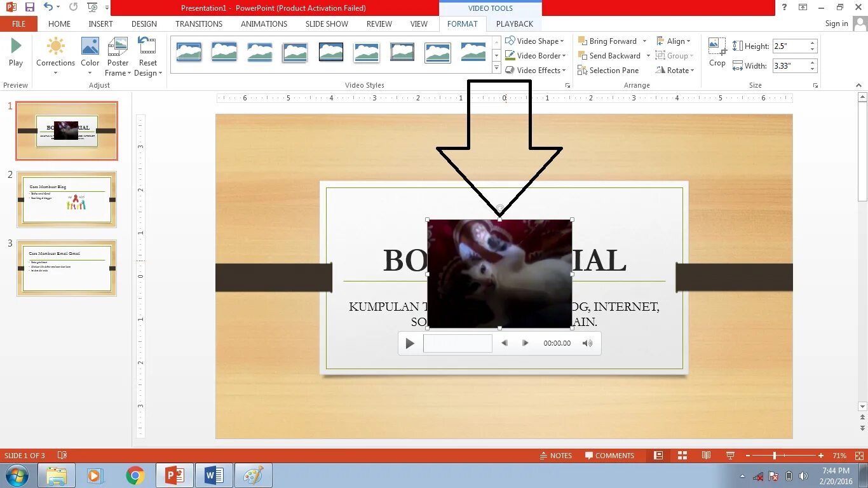
Task: Open the FILE tab
Action: [x=19, y=24]
